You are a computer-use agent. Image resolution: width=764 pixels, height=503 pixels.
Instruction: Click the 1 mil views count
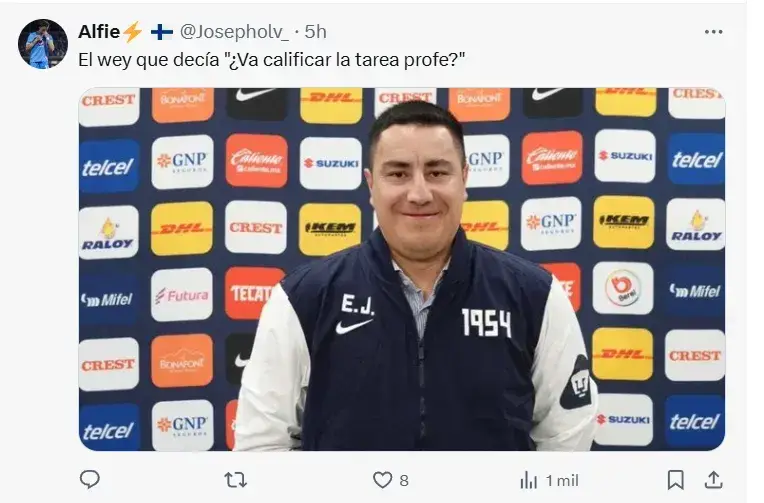[x=562, y=481]
